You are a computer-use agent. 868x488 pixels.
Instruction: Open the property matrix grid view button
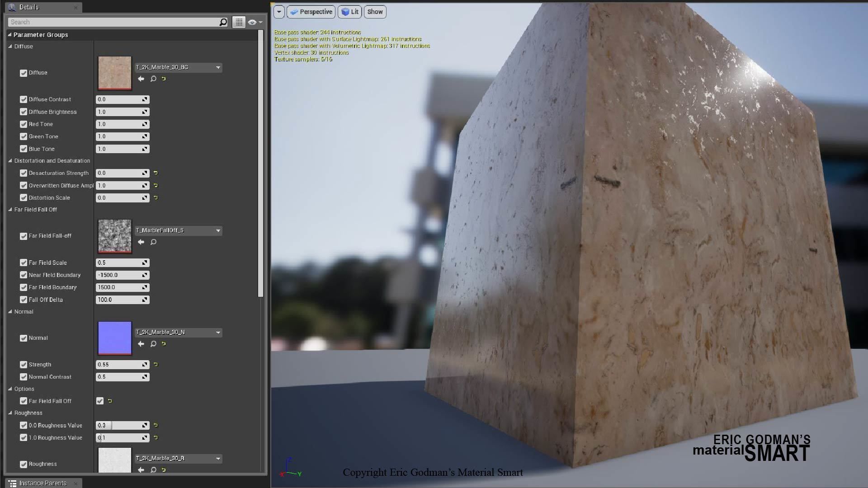(239, 22)
